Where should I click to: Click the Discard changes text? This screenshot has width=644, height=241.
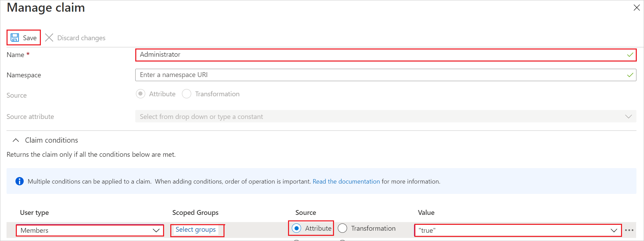tap(81, 38)
